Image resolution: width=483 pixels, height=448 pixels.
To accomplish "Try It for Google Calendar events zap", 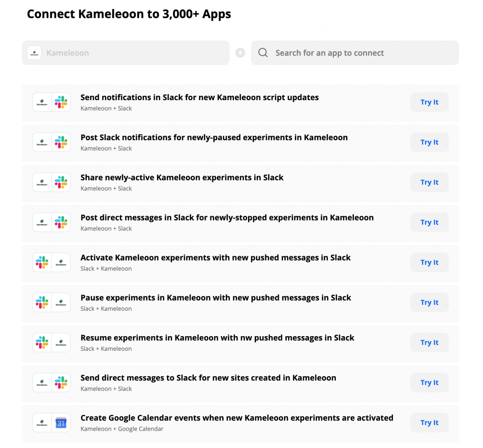I will [429, 423].
